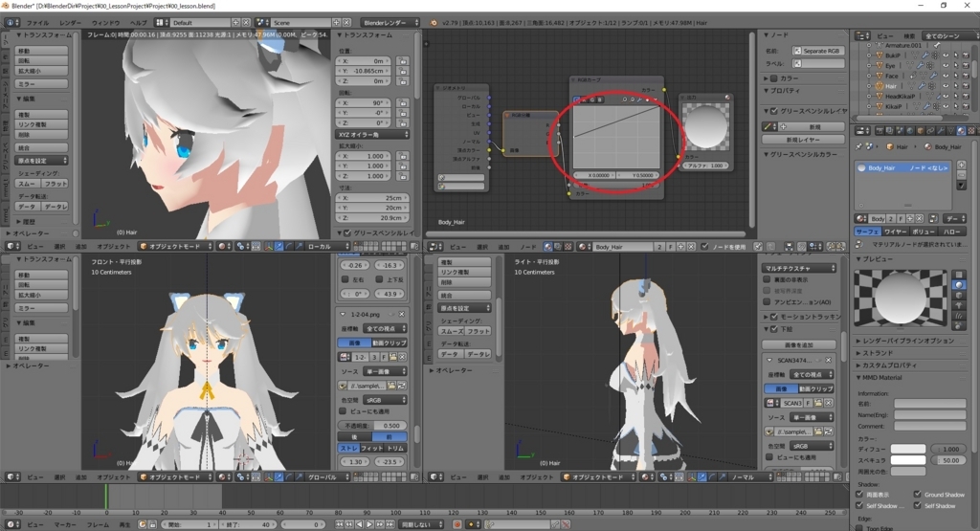
Task: Click the 移動 button in top-left tool shelf
Action: pos(42,51)
